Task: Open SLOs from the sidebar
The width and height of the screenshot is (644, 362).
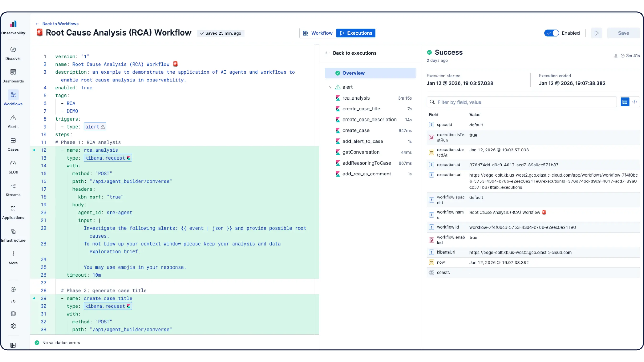Action: [13, 163]
